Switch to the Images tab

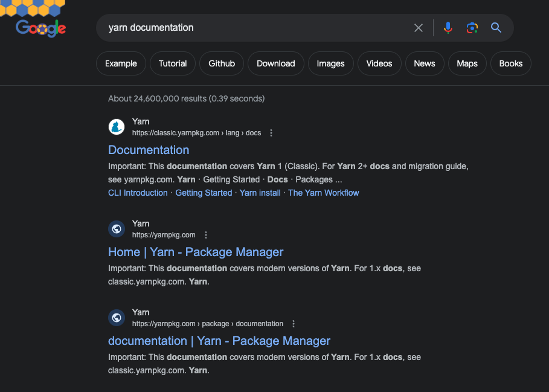point(330,63)
